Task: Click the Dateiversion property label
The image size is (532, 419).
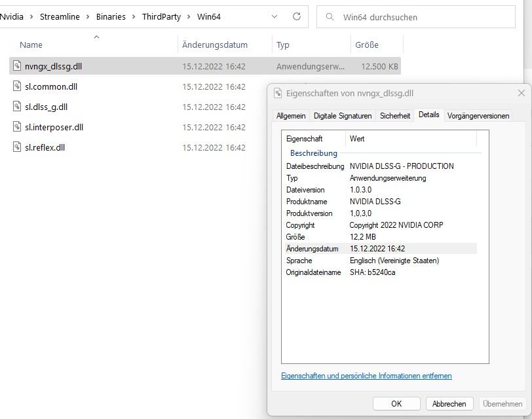Action: pos(305,190)
